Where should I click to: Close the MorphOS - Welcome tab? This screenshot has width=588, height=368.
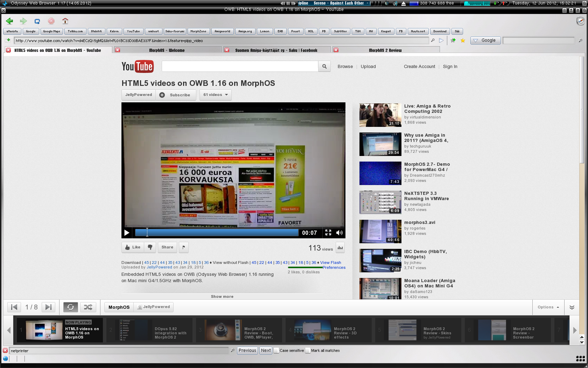click(x=118, y=50)
